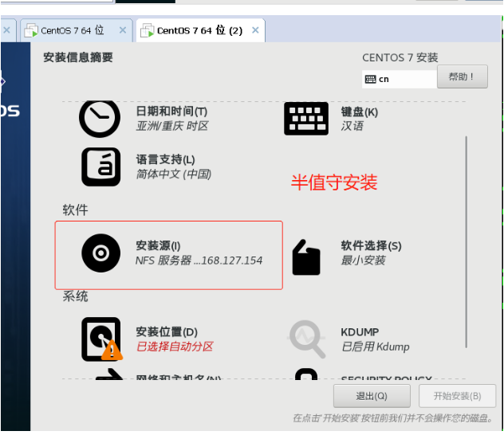Image resolution: width=504 pixels, height=435 pixels.
Task: Open the Date & Time clock icon
Action: pos(100,118)
